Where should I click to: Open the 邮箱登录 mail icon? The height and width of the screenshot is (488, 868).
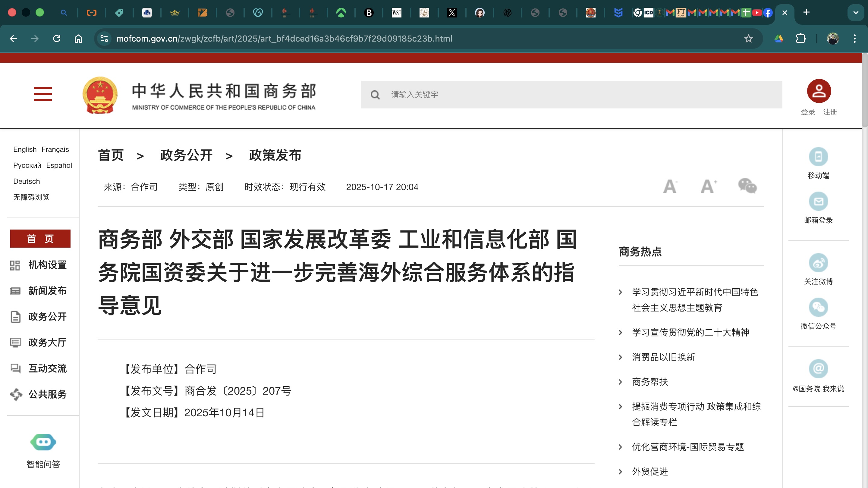(x=818, y=202)
